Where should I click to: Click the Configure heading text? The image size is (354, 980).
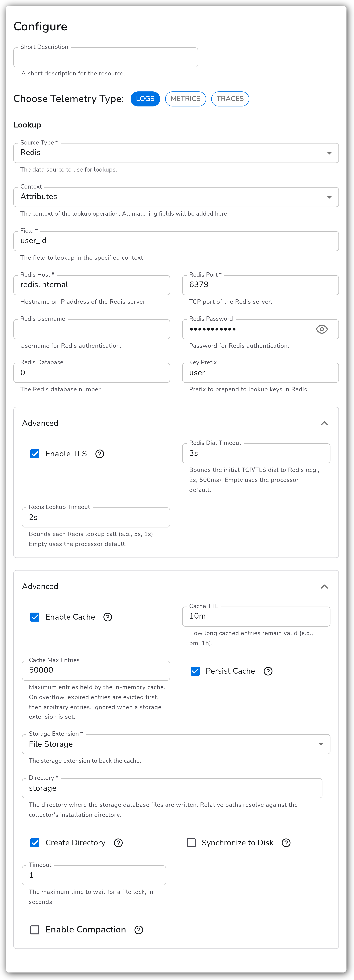point(40,27)
